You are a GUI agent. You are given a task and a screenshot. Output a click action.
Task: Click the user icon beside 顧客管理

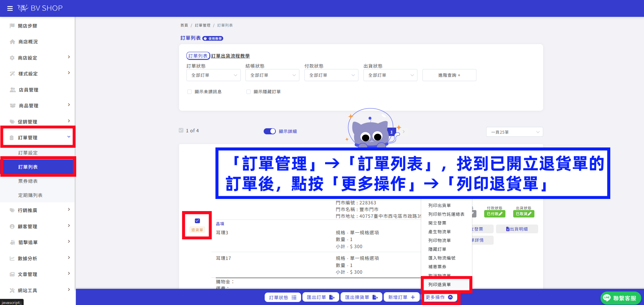coord(12,227)
